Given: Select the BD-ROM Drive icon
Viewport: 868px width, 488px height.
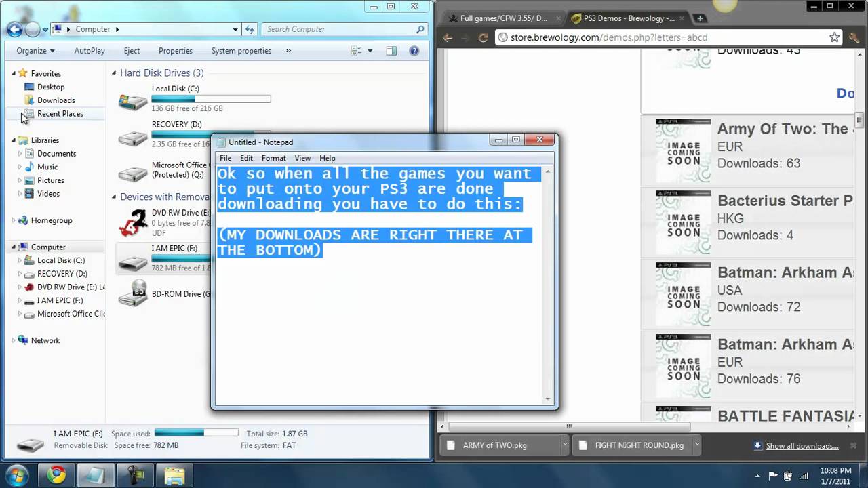Looking at the screenshot, I should [133, 293].
